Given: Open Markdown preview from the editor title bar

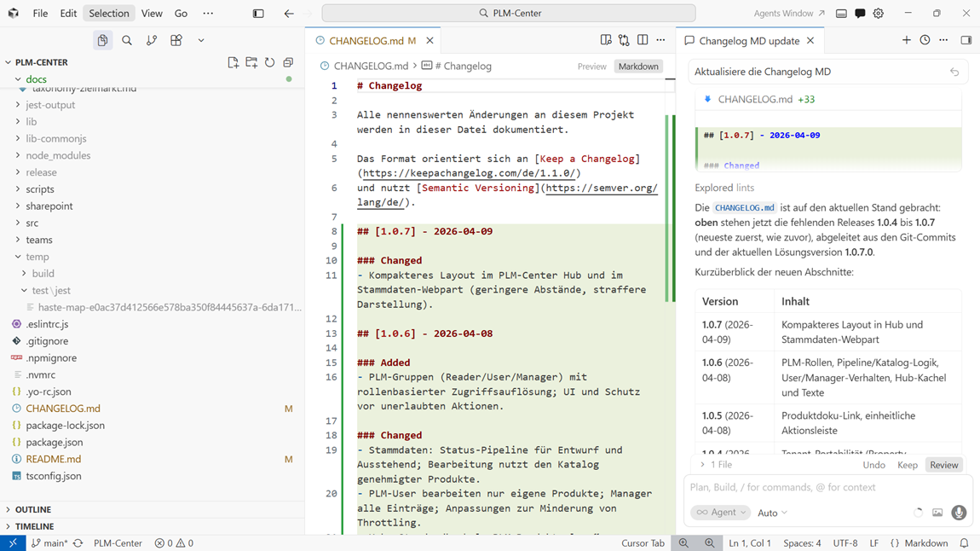Looking at the screenshot, I should [x=606, y=39].
